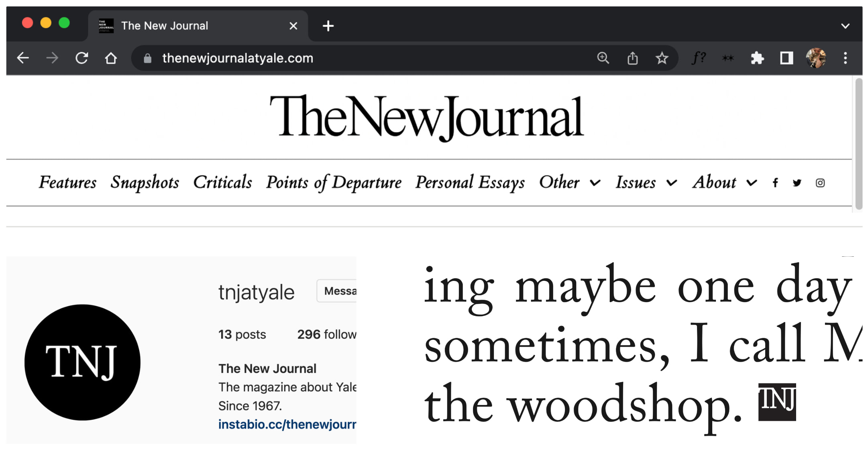Share this page via share icon
Screen dimensions: 868x454
click(x=632, y=58)
